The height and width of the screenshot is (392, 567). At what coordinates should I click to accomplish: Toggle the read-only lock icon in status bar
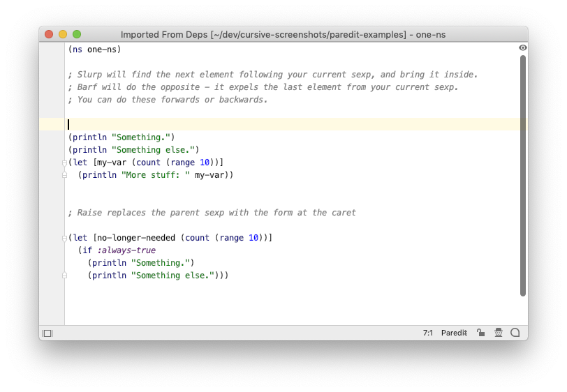(x=480, y=333)
